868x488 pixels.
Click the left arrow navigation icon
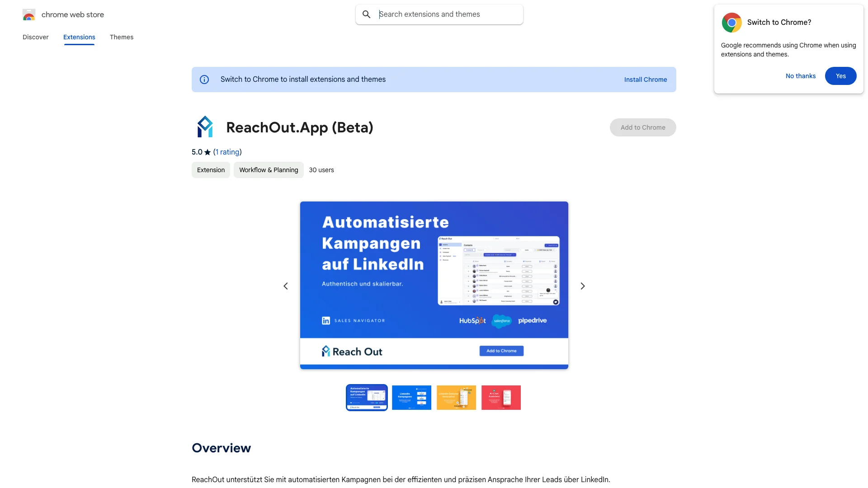coord(286,286)
